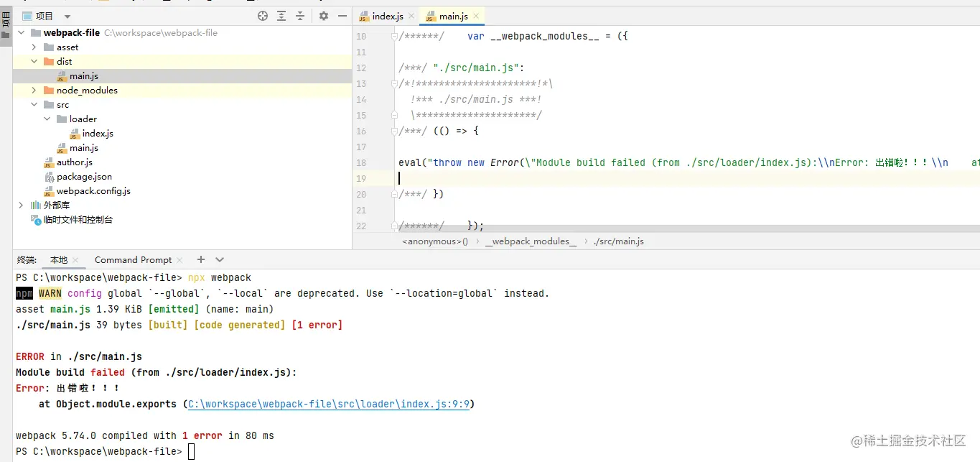Switch to main.js editor tab
Screen dimensions: 980x462
453,17
